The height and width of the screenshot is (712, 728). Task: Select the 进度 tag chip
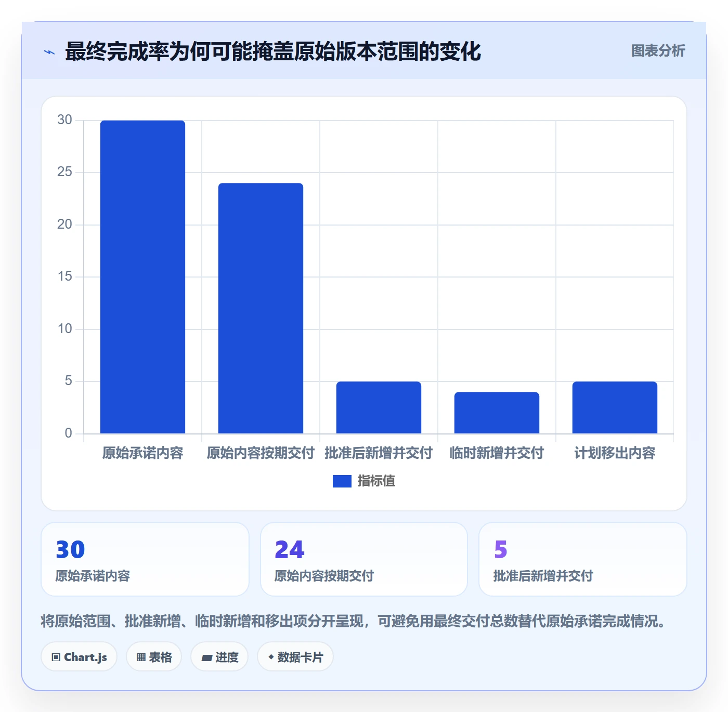pos(219,657)
